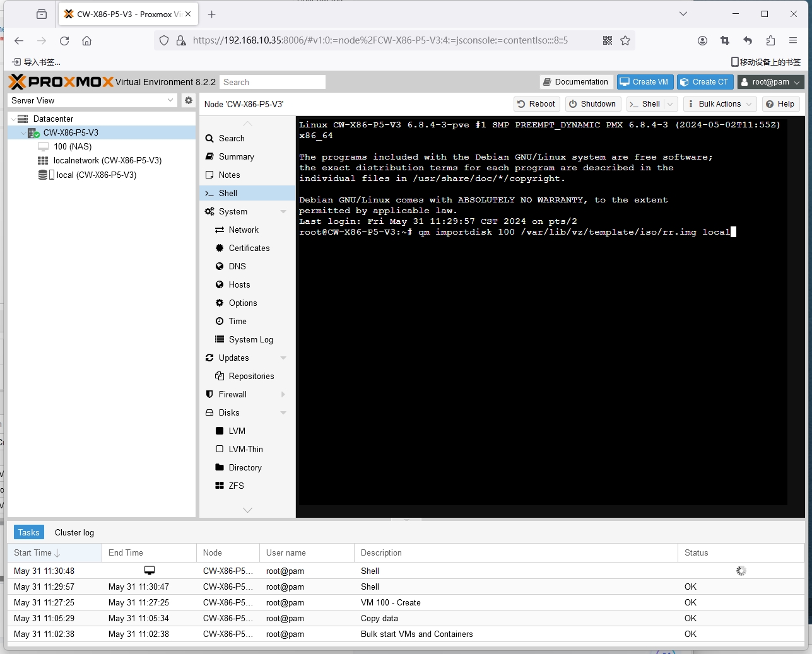Click Create CT button

coord(705,82)
